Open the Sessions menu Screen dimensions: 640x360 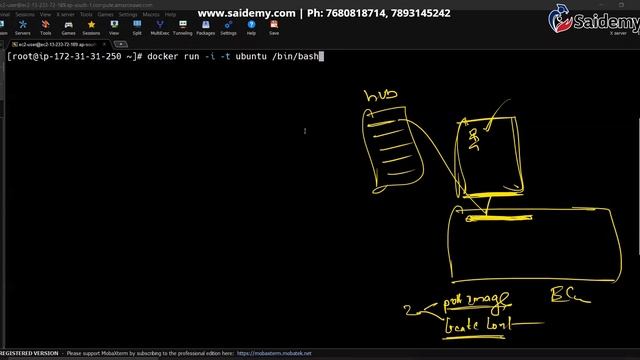(x=25, y=14)
